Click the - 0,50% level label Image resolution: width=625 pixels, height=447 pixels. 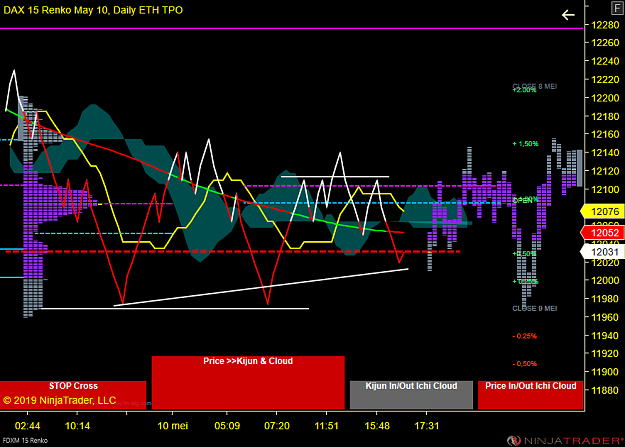(x=525, y=364)
